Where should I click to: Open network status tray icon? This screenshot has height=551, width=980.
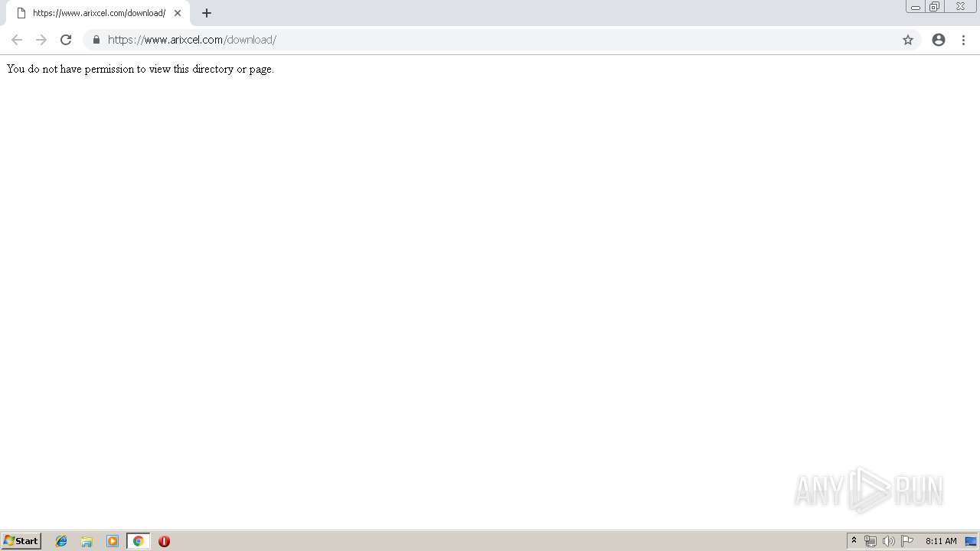[x=871, y=541]
